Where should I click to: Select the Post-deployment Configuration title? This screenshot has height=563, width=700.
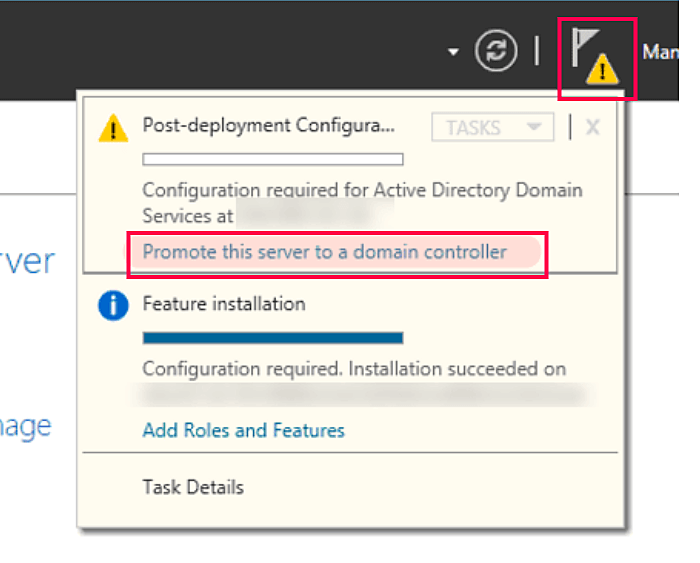tap(269, 126)
